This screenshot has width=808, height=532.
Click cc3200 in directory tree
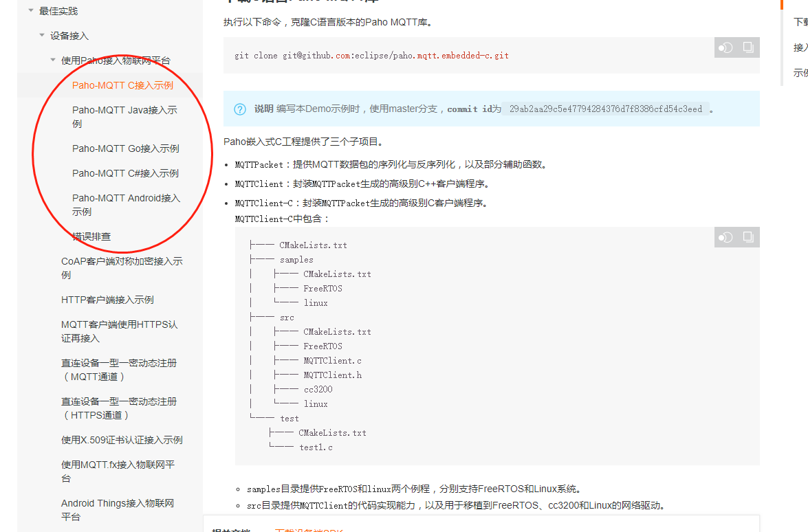coord(318,390)
